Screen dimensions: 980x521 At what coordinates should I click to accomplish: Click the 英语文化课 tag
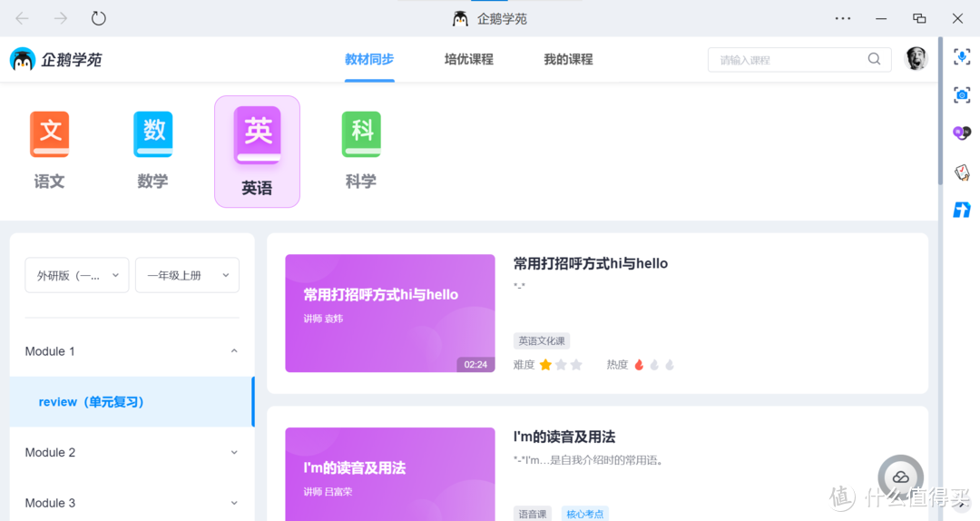[542, 341]
